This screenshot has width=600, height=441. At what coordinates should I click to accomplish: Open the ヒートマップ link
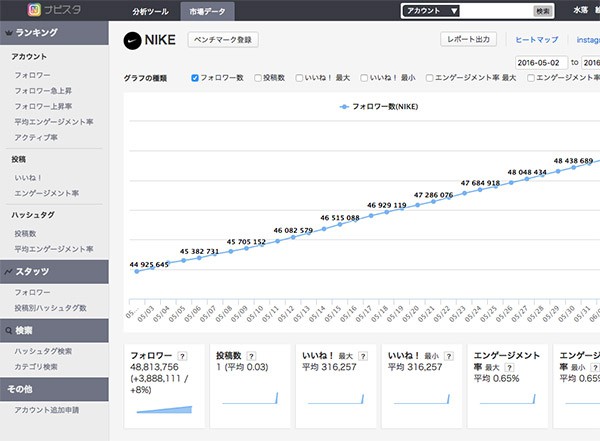point(536,40)
